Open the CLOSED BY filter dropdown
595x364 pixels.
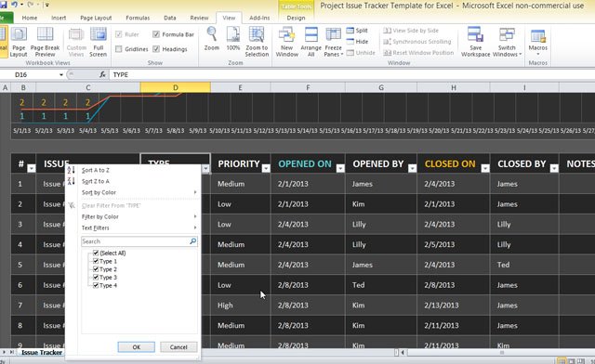[554, 168]
